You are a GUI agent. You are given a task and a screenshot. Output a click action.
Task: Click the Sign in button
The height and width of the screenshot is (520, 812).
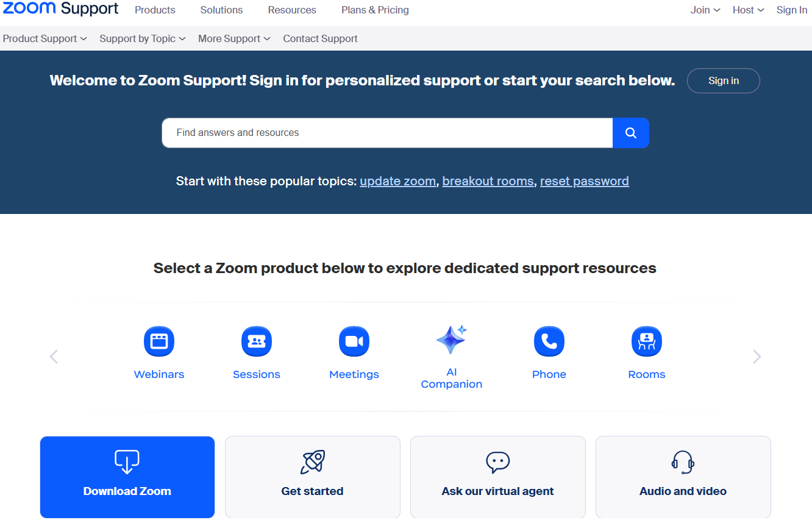(x=723, y=80)
